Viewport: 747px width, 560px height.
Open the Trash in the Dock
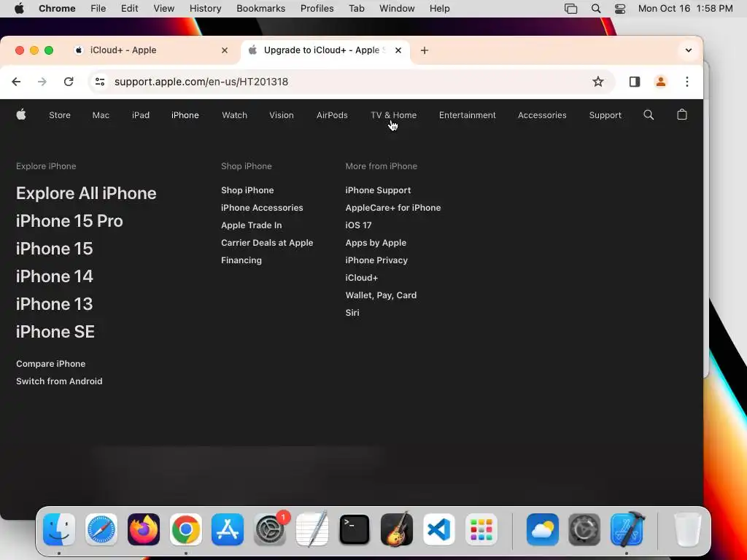click(x=688, y=529)
